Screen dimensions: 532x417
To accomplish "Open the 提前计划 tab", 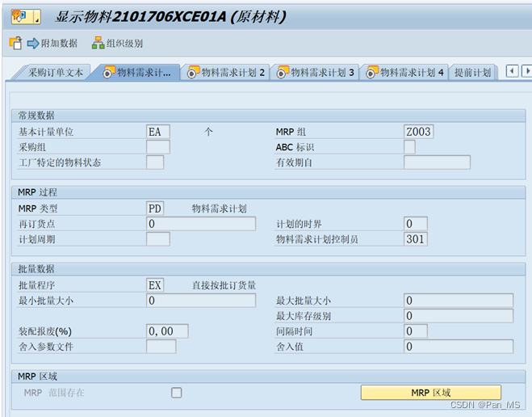I will [472, 73].
